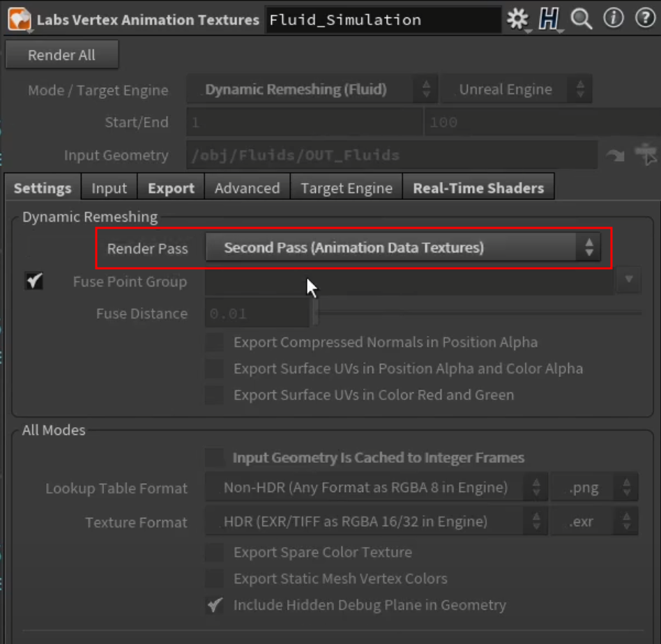The height and width of the screenshot is (644, 661).
Task: Open the Dynamic Remeshing (Fluid) mode dropdown
Action: point(312,89)
